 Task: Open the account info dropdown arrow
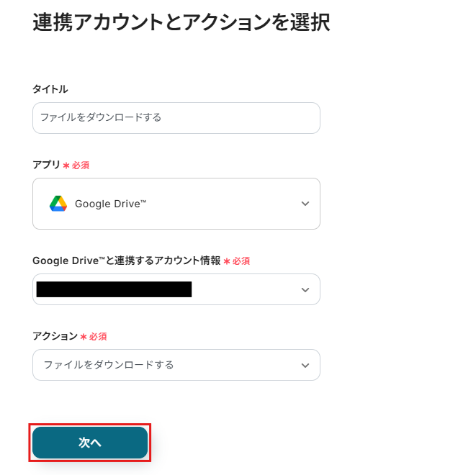[305, 289]
